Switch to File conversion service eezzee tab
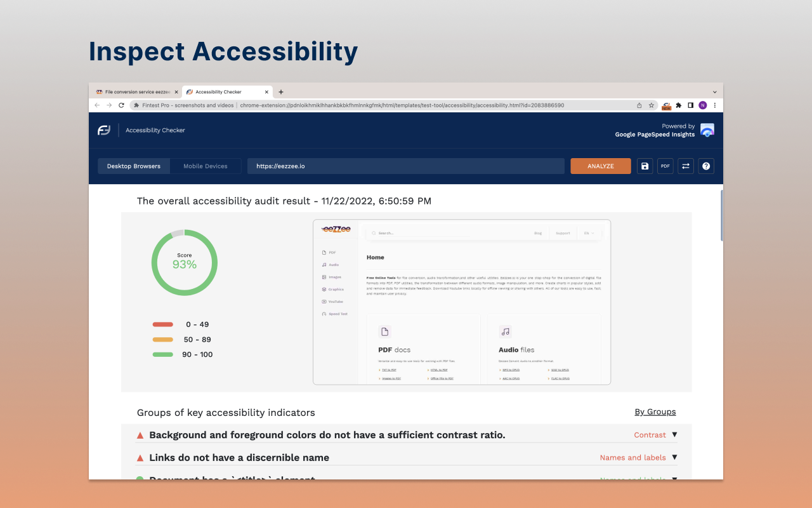This screenshot has width=812, height=508. pos(136,92)
